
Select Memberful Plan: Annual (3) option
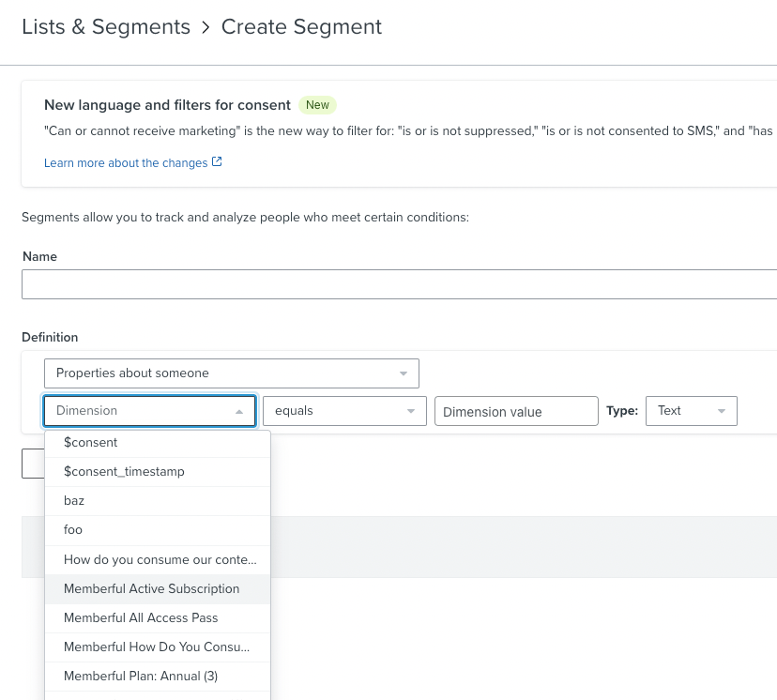click(141, 677)
